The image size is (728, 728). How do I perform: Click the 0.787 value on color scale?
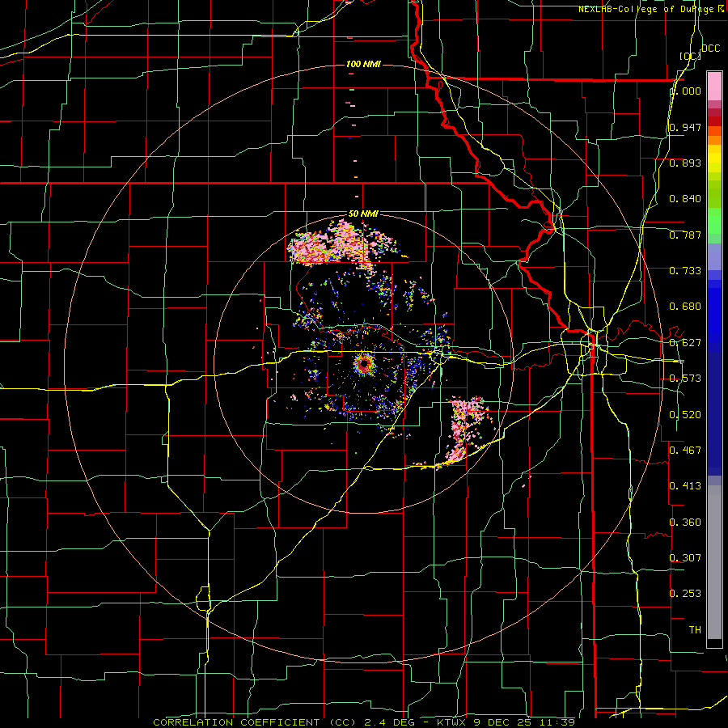685,235
